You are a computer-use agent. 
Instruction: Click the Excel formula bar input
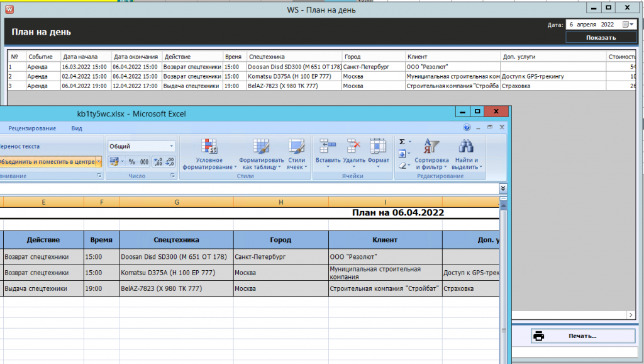click(249, 188)
